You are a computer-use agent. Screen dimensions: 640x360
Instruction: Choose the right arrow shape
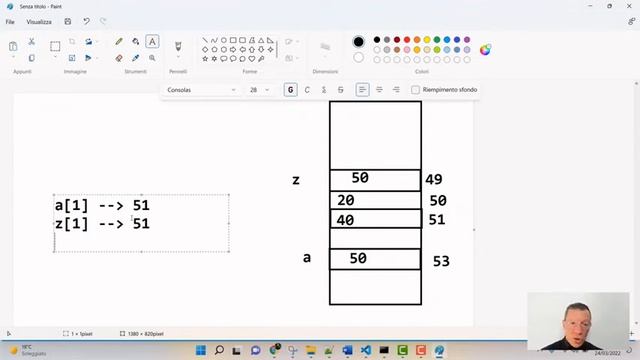233,49
